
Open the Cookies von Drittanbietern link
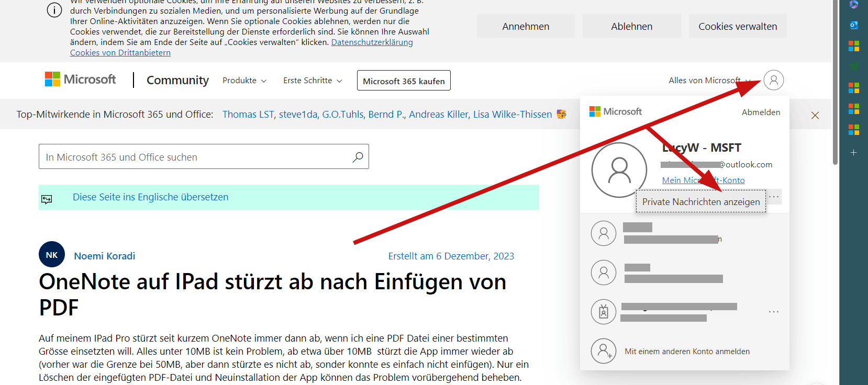(x=120, y=52)
